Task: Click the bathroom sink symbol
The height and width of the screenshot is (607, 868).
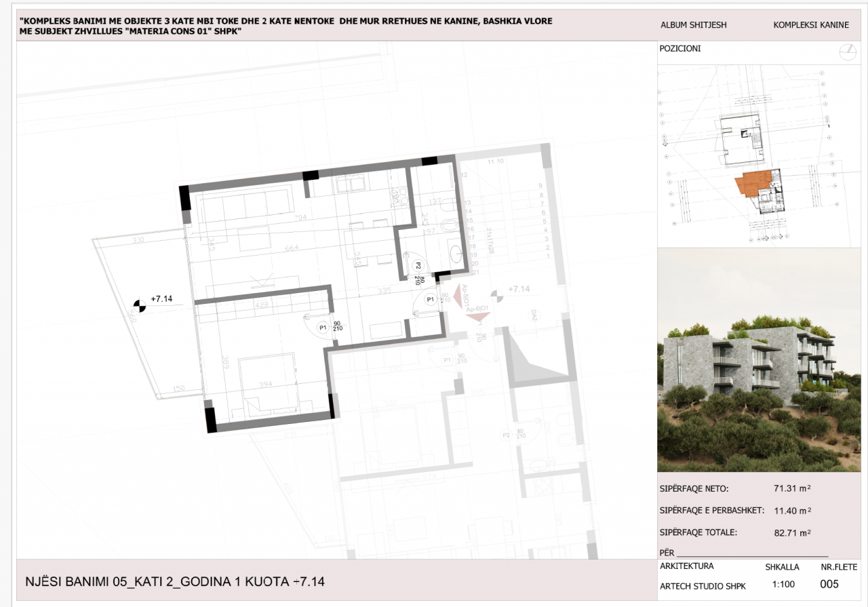Action: coord(456,255)
